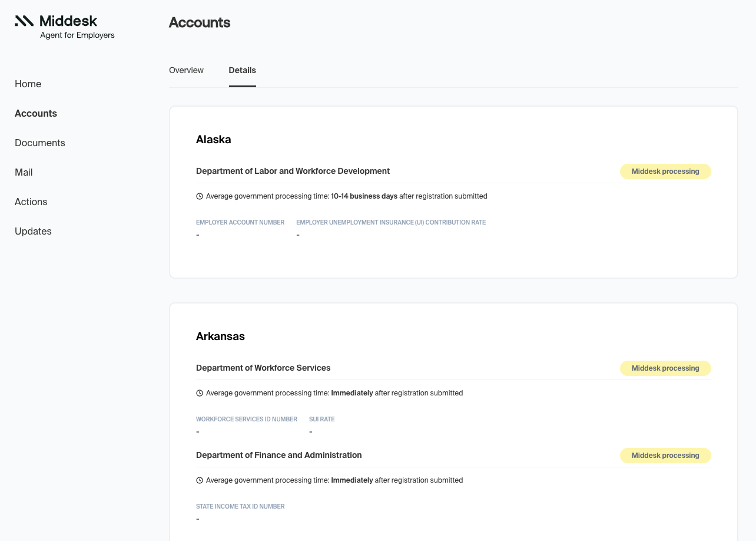The height and width of the screenshot is (541, 756).
Task: Click the Middesk logo icon
Action: point(24,21)
